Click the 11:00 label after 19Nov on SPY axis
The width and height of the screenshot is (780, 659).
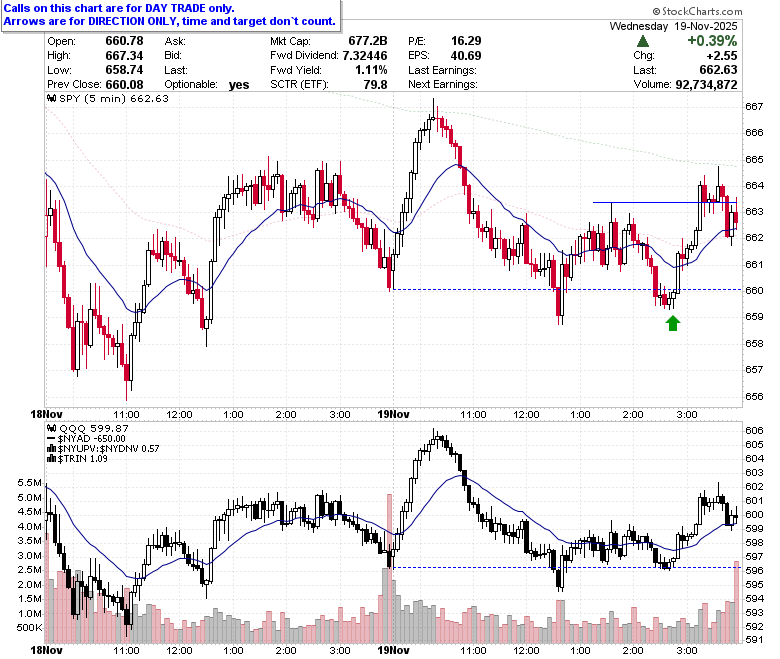tap(473, 414)
